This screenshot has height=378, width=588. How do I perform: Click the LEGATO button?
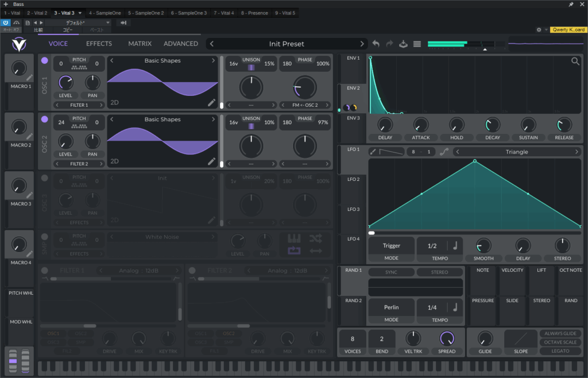560,351
